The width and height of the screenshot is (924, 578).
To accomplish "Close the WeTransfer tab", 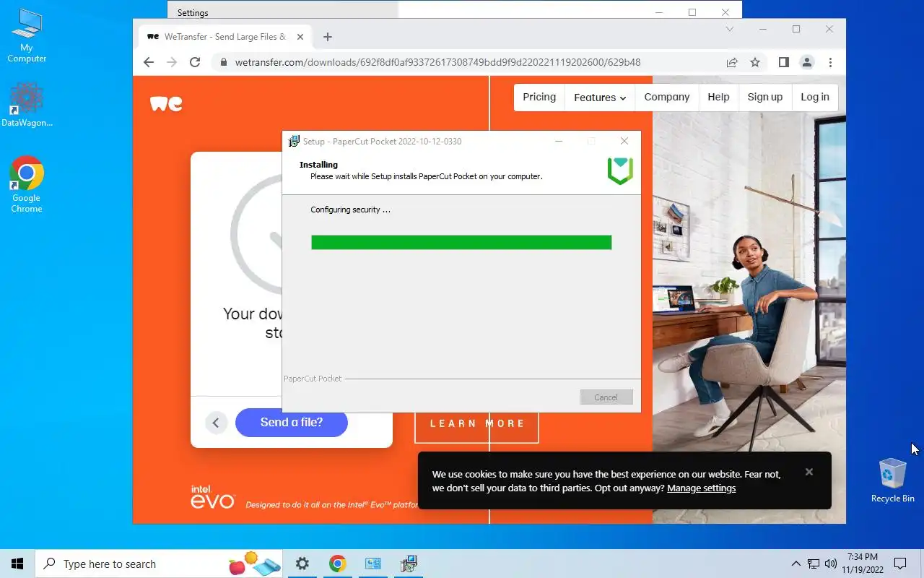I will click(300, 37).
